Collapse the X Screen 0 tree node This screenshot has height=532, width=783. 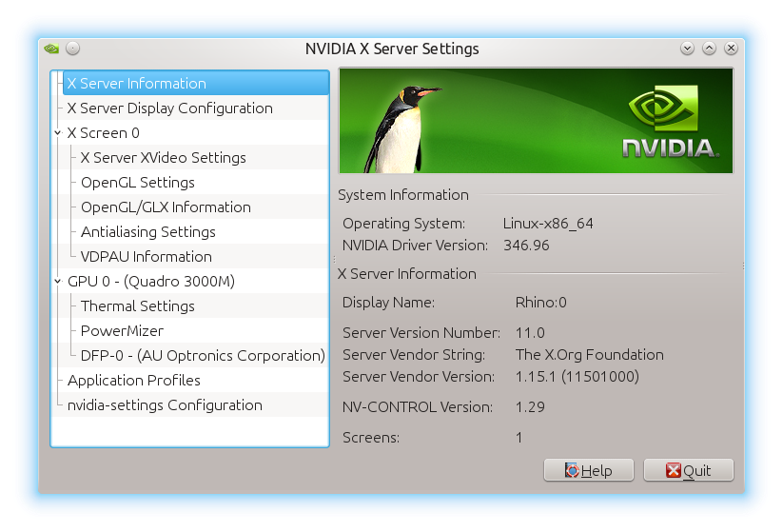click(x=58, y=133)
